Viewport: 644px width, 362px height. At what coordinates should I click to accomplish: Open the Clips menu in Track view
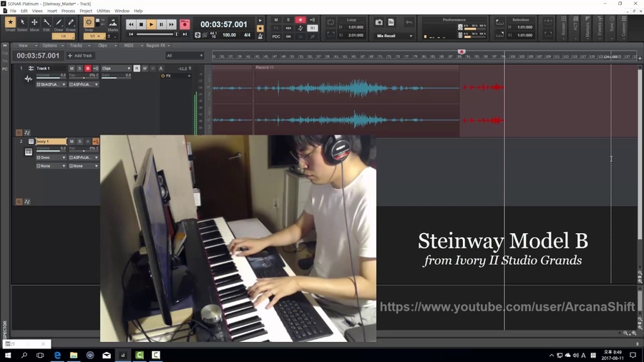pyautogui.click(x=107, y=46)
